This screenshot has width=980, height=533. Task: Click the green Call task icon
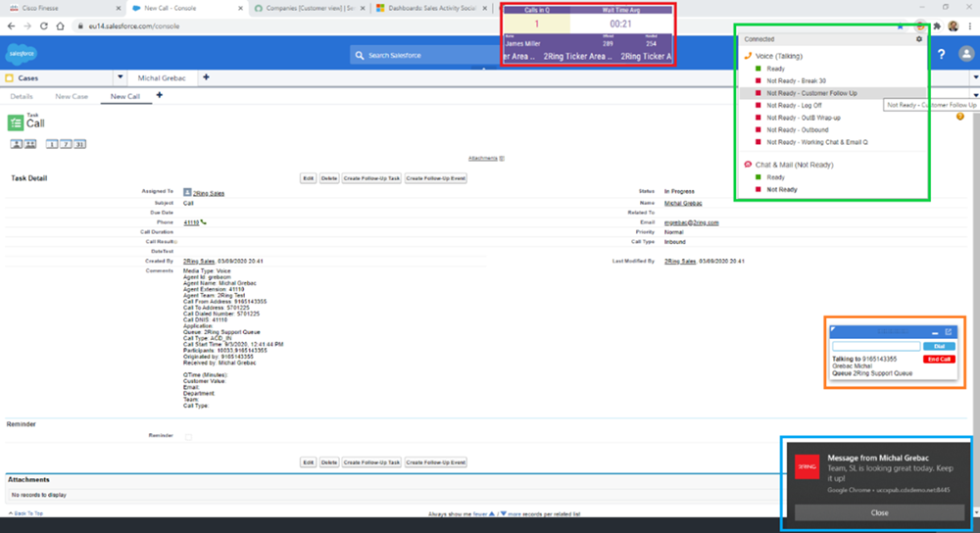(x=15, y=122)
